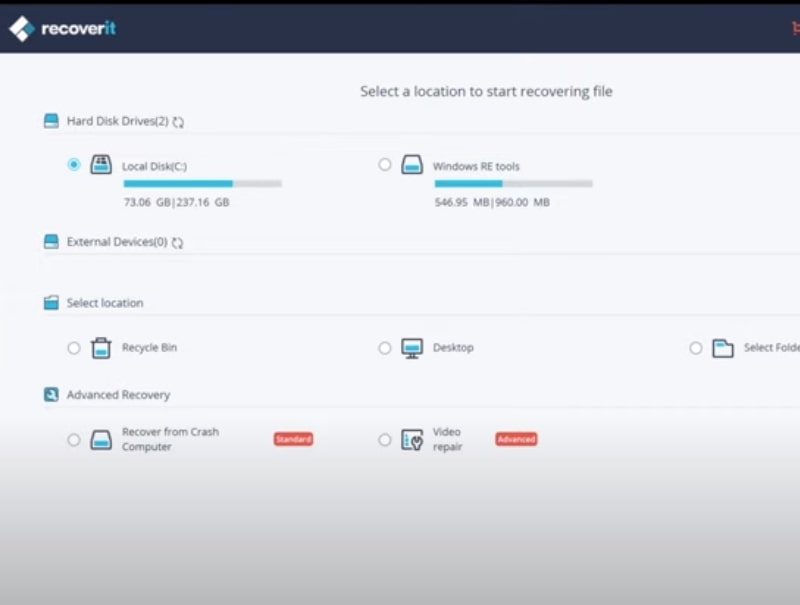Click the Windows RE tools drive icon
This screenshot has width=800, height=605.
click(412, 165)
